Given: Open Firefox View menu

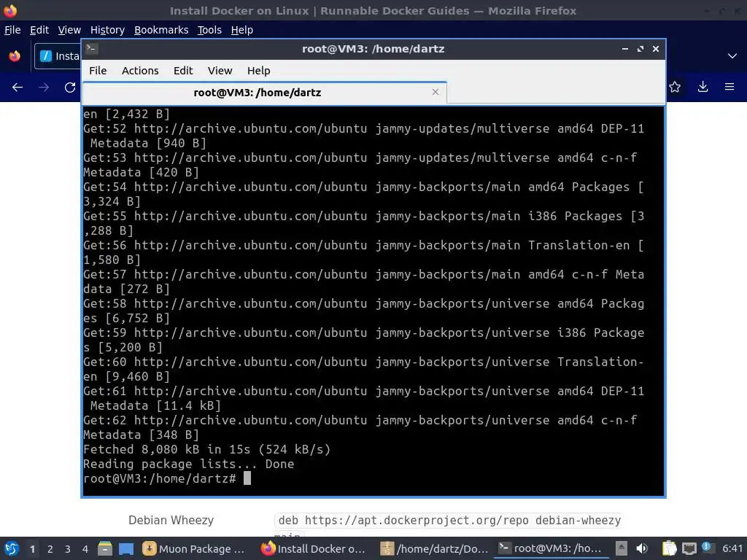Looking at the screenshot, I should 69,30.
